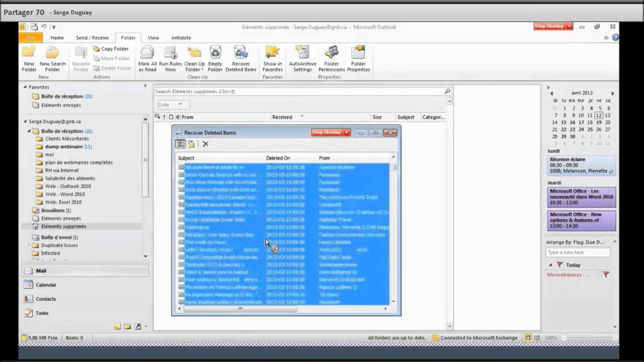Image resolution: width=644 pixels, height=362 pixels.
Task: Switch to the Send / Receive tab
Action: point(92,38)
